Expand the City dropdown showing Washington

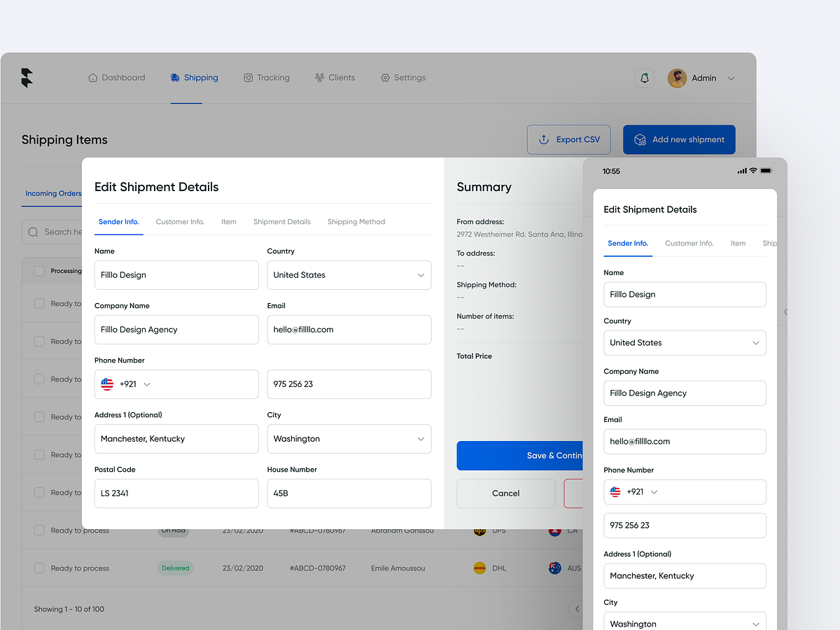pos(349,439)
